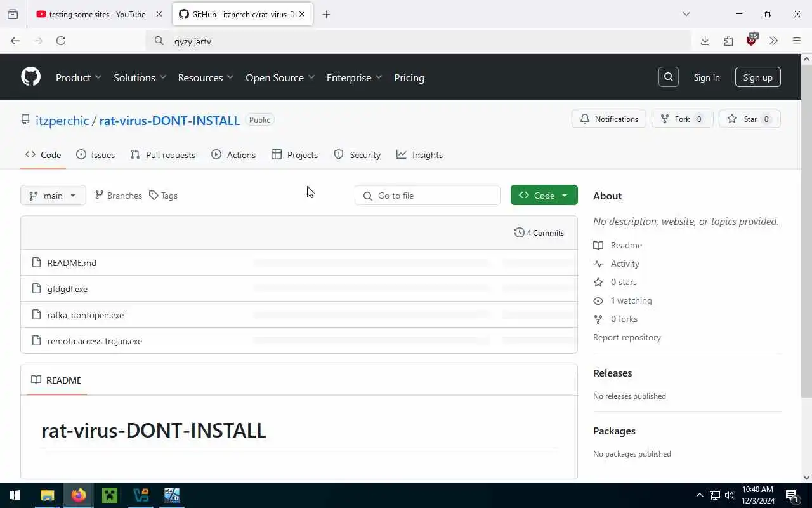Open ratka_dontopen.exe file
Viewport: 812px width, 508px height.
point(86,315)
